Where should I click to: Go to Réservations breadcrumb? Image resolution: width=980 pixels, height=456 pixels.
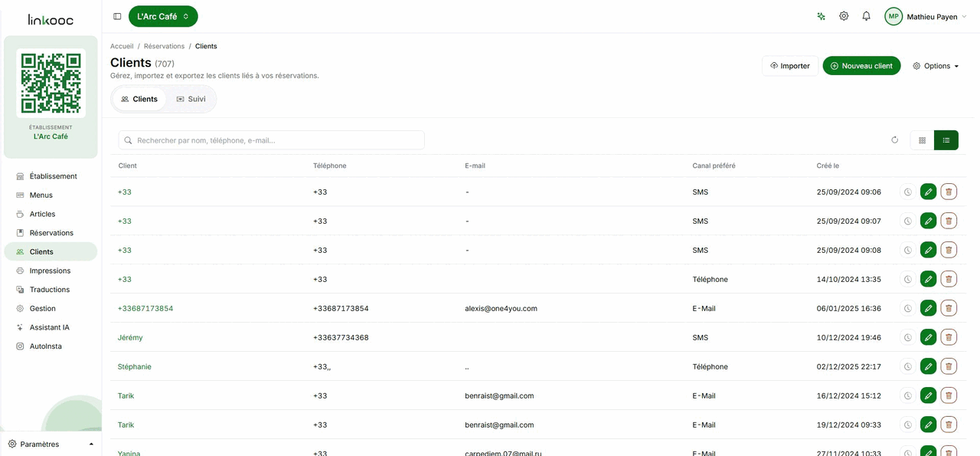[164, 46]
